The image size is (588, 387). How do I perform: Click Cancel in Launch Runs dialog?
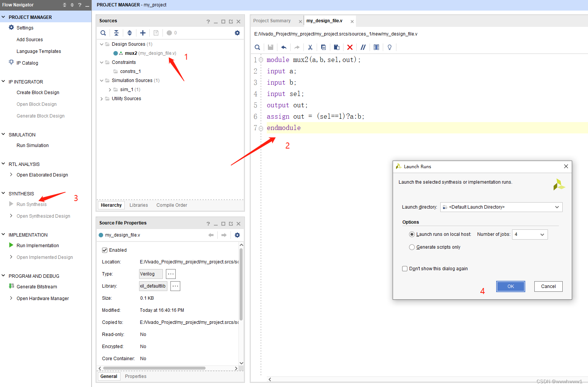548,286
